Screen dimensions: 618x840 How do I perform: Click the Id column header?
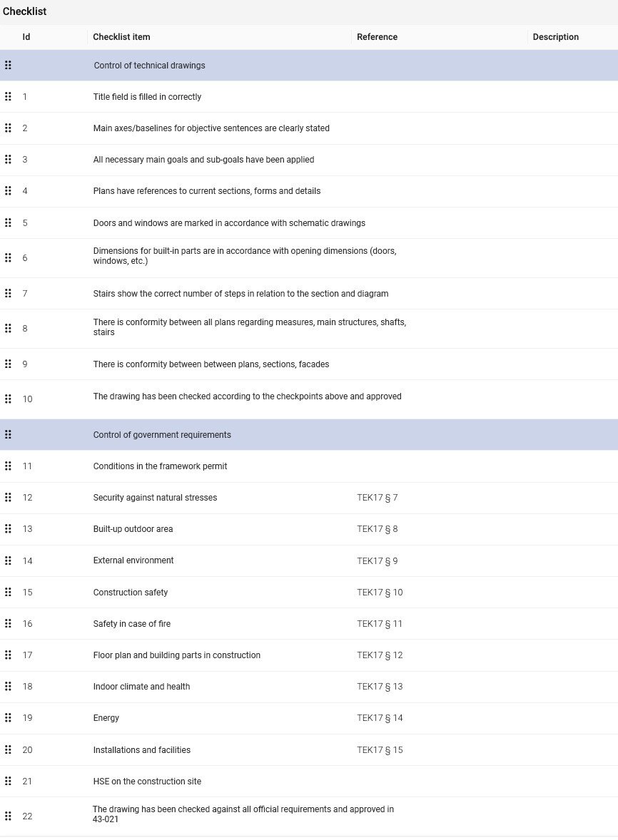26,37
